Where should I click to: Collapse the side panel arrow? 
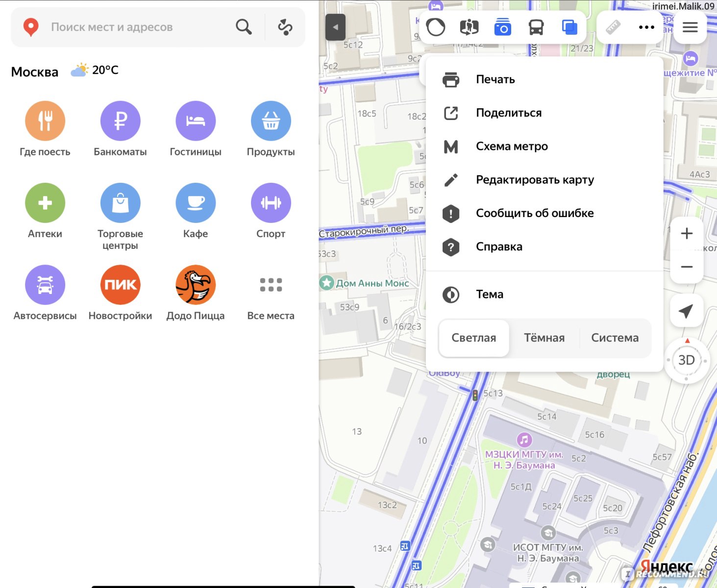point(335,27)
